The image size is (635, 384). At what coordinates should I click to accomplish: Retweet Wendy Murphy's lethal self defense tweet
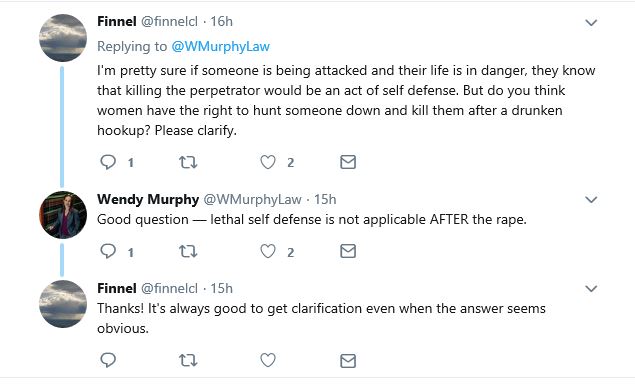[x=188, y=252]
